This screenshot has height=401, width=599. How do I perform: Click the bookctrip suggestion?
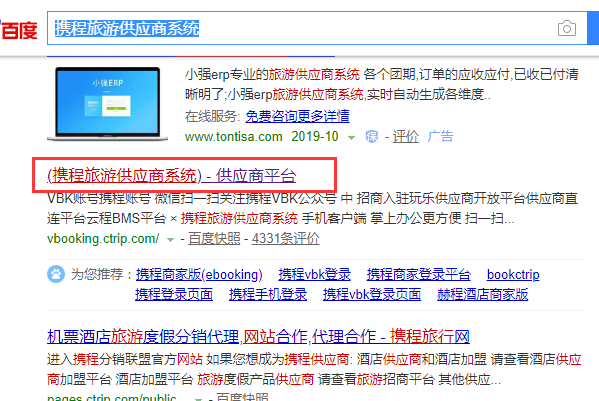[x=513, y=275]
